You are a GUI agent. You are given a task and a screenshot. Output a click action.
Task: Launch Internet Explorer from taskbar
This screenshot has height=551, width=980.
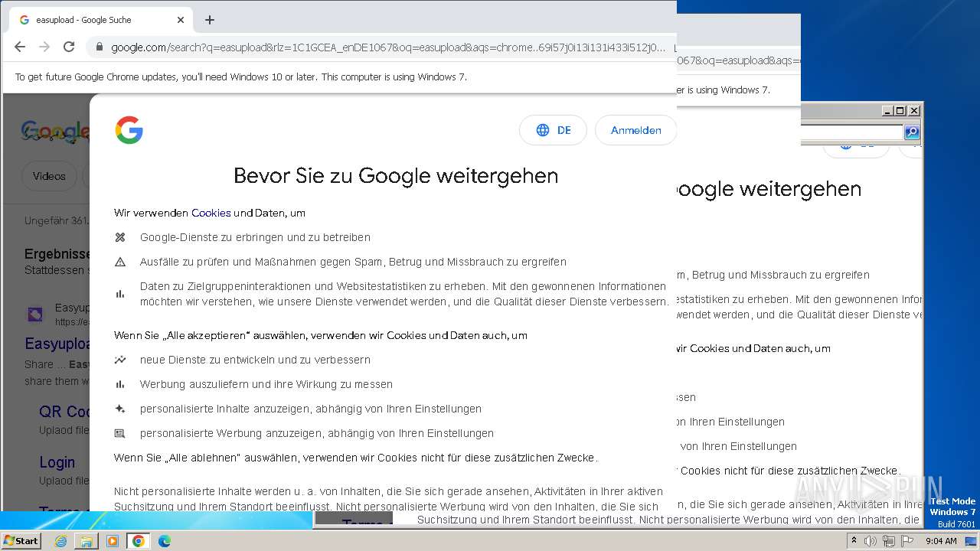(60, 541)
